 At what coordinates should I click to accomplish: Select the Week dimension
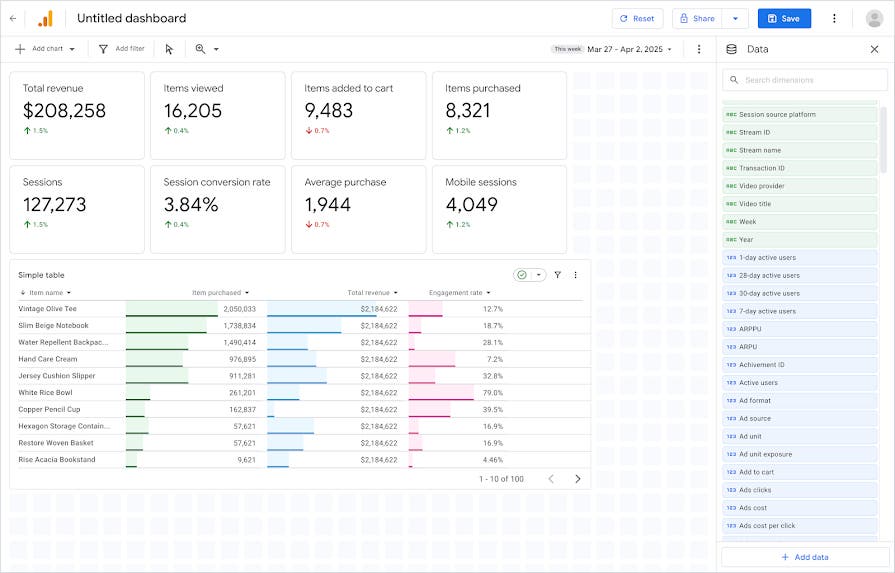click(800, 222)
